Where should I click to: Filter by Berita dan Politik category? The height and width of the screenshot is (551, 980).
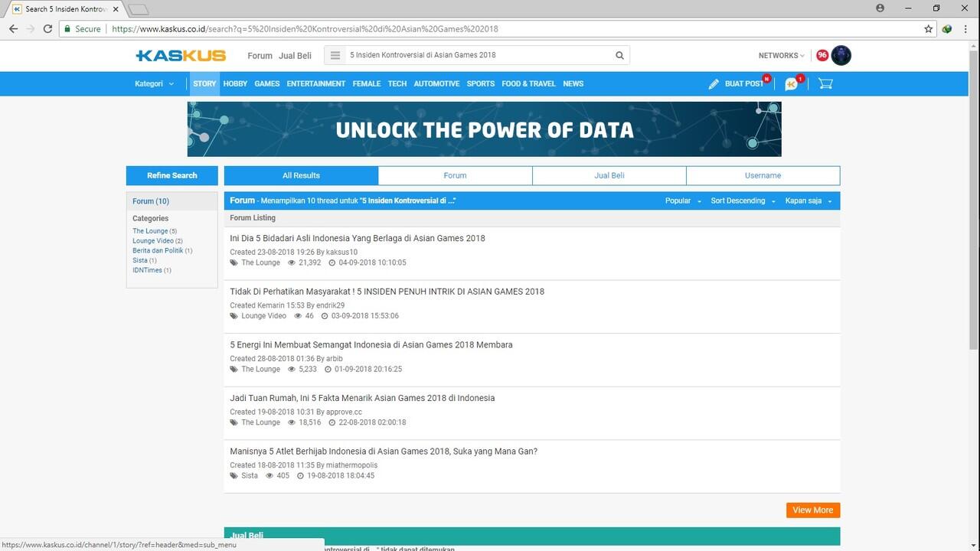tap(158, 250)
